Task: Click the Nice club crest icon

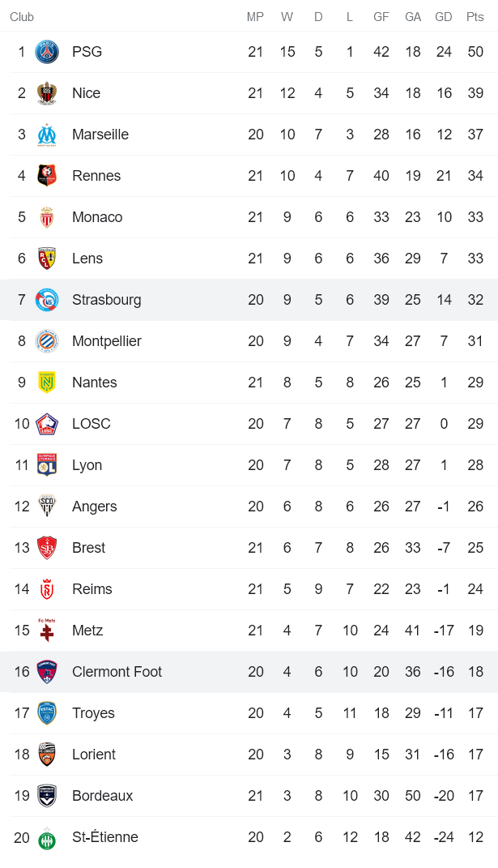Action: 47,93
